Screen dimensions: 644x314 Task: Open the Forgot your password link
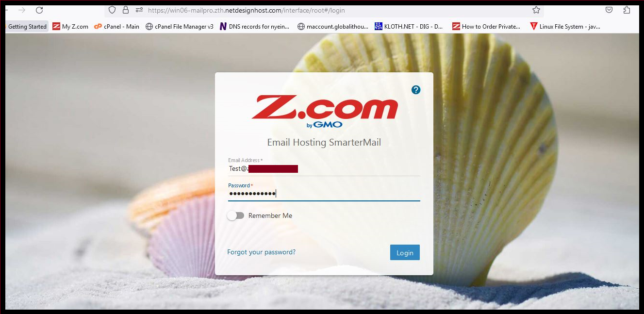pyautogui.click(x=261, y=252)
